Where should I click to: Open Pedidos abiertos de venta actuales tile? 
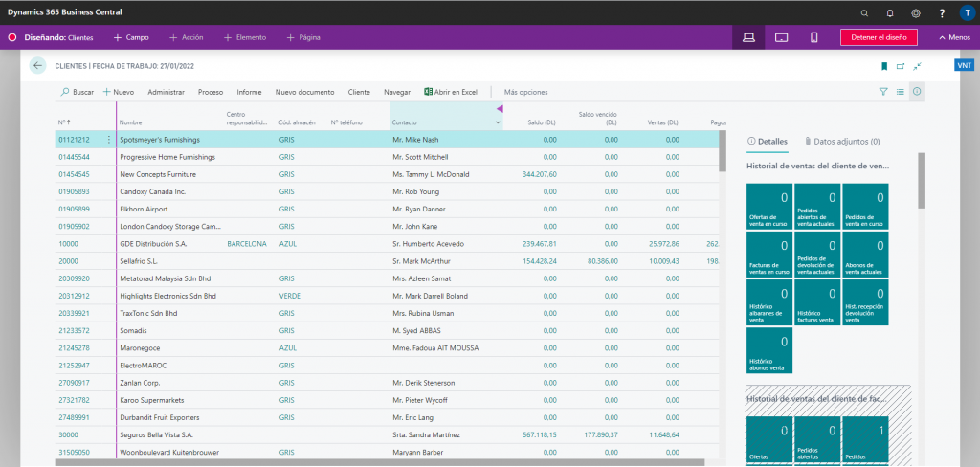coord(817,207)
